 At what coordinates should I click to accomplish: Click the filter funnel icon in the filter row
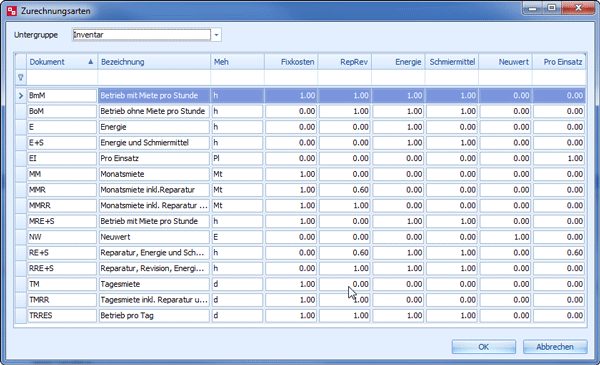pyautogui.click(x=21, y=78)
